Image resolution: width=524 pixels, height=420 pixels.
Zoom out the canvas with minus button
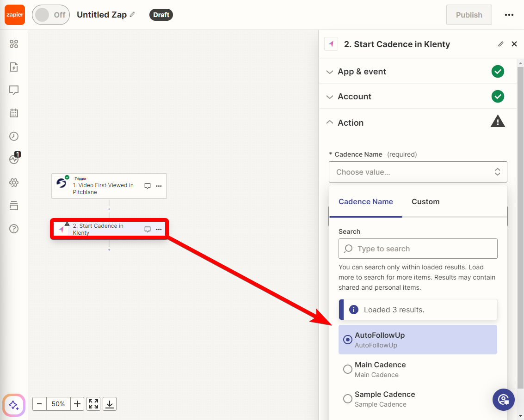[x=39, y=404]
